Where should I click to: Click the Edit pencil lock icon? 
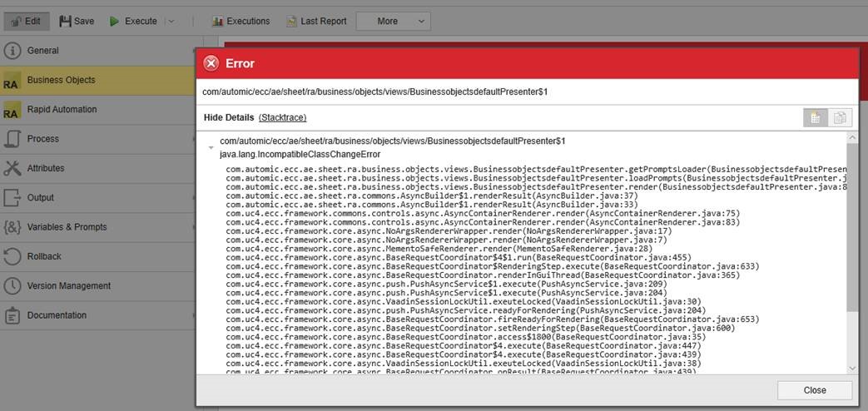coord(16,21)
